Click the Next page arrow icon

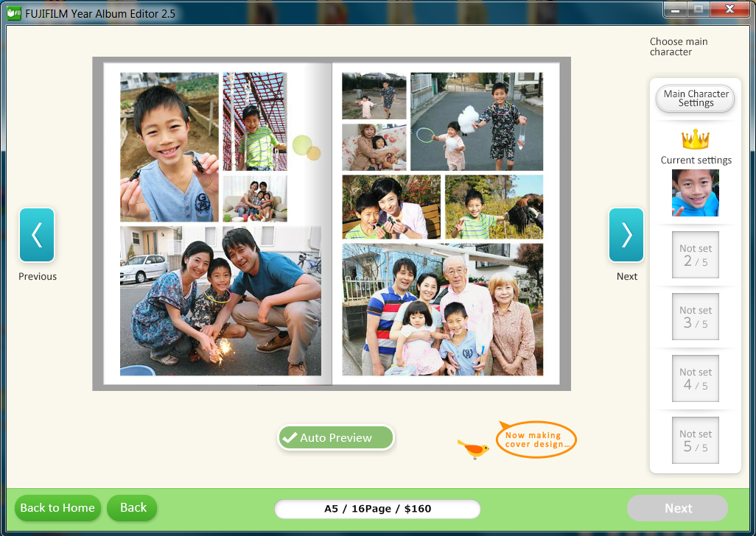(x=626, y=235)
